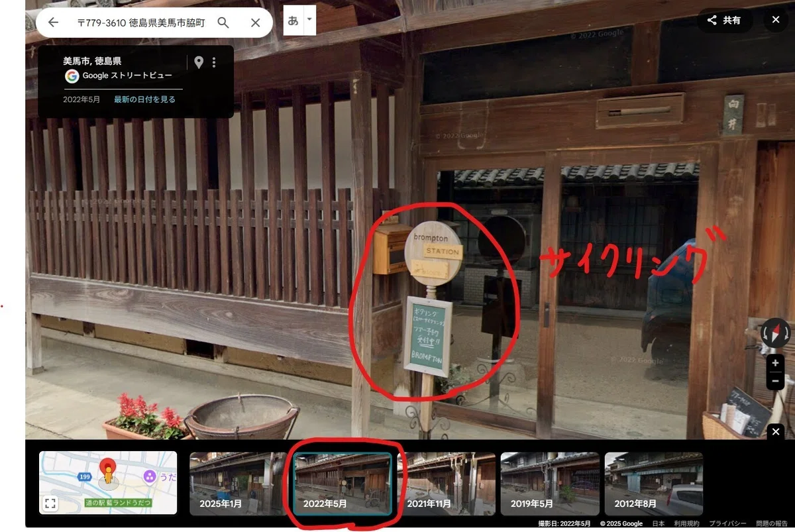Click the 最新の日付を見る link
Screen dimensions: 795x532
[x=144, y=100]
